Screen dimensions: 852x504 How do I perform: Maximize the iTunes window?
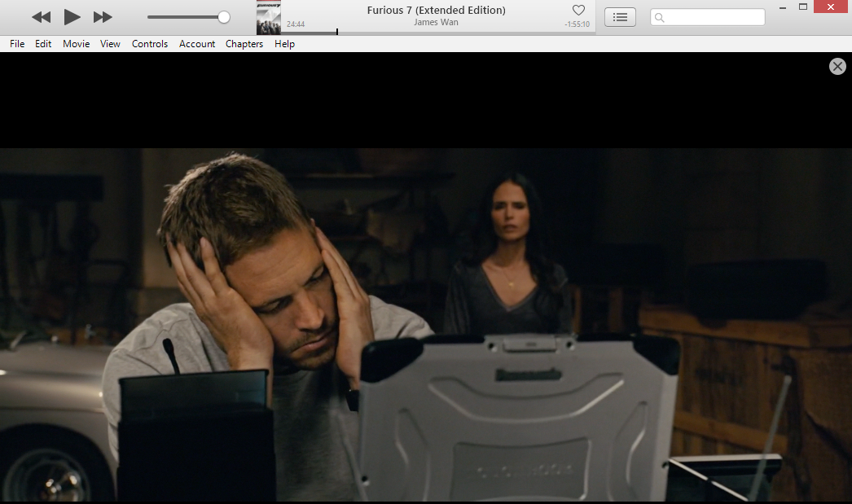tap(803, 7)
